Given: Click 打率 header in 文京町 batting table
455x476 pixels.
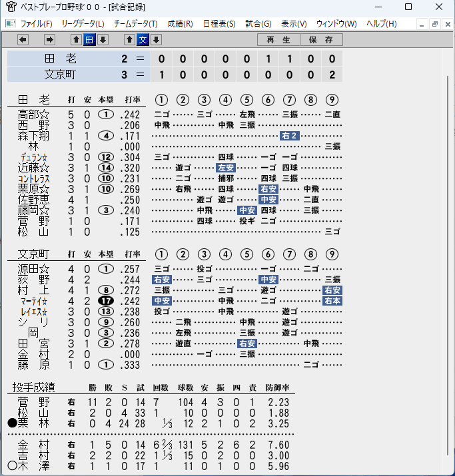Looking at the screenshot, I should [x=133, y=254].
